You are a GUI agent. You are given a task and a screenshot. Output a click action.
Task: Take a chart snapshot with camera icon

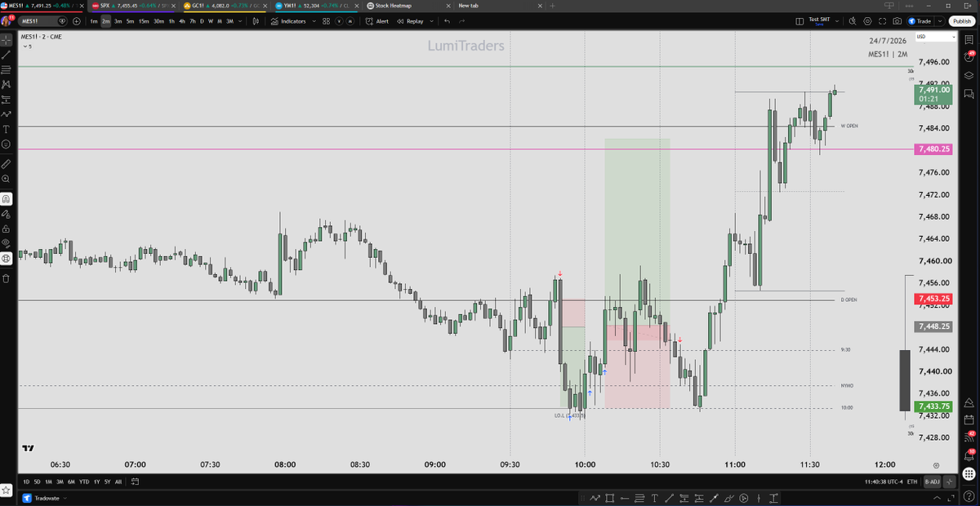coord(898,21)
